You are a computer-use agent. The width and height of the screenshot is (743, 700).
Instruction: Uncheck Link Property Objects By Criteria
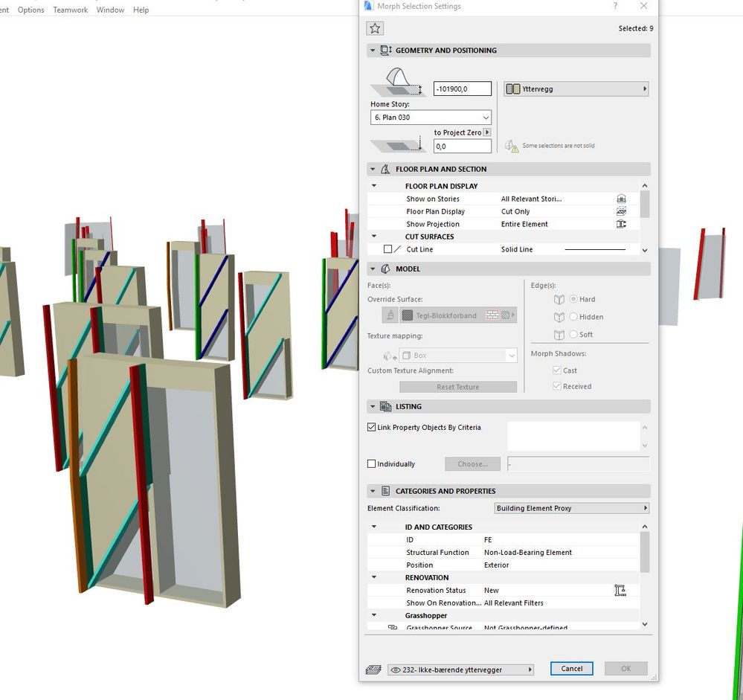pyautogui.click(x=372, y=427)
